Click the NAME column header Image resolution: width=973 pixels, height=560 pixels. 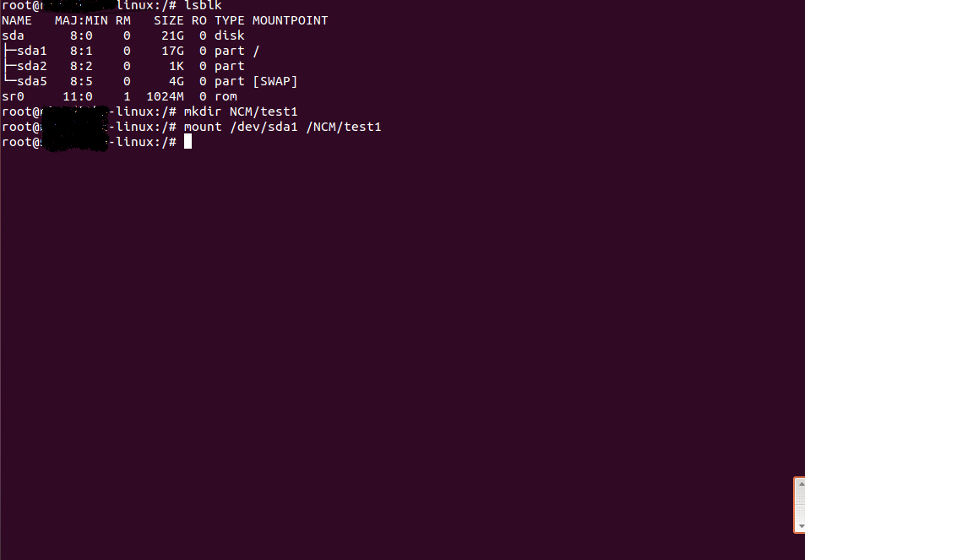(x=17, y=20)
